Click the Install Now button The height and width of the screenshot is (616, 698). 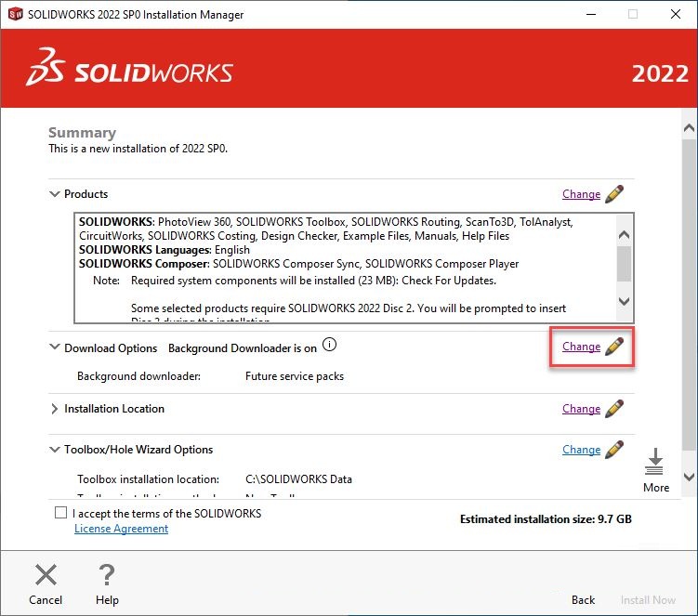648,600
